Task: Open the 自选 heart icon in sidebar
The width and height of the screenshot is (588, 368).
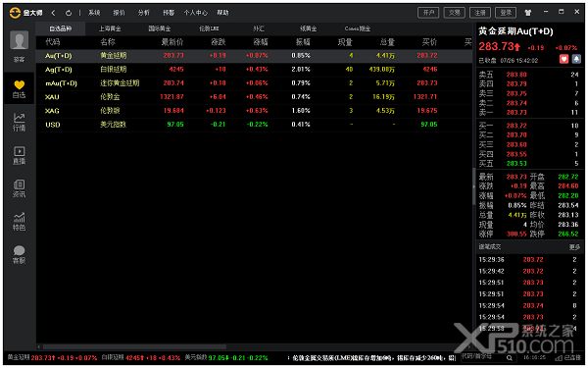Action: point(20,88)
